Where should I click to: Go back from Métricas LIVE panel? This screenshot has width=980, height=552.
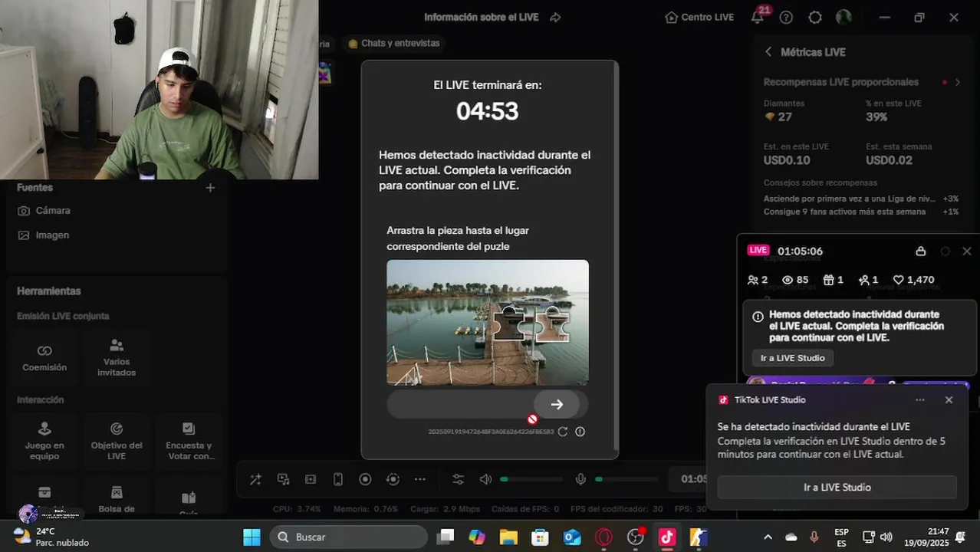768,52
